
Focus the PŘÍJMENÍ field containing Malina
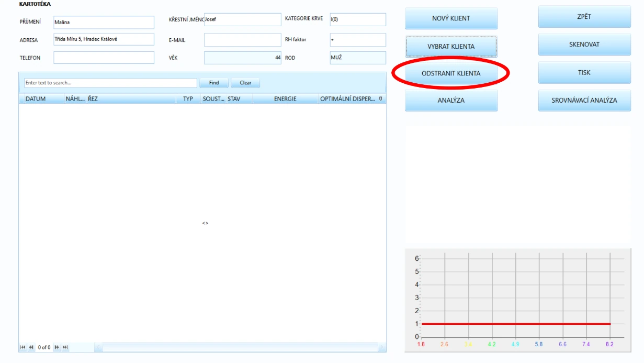[104, 22]
